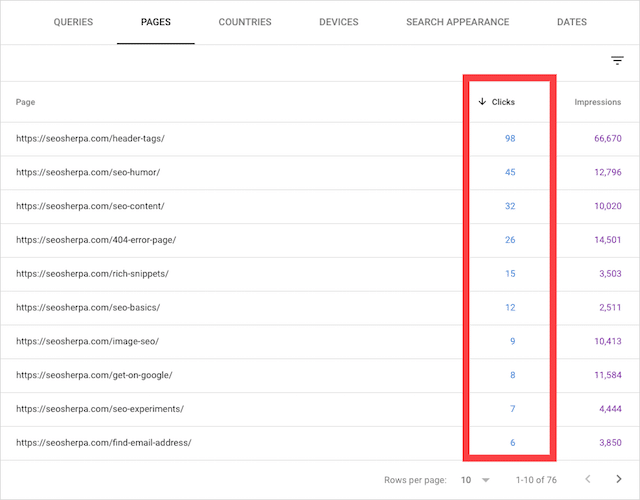
Task: Click the 7 clicks value
Action: coord(513,409)
